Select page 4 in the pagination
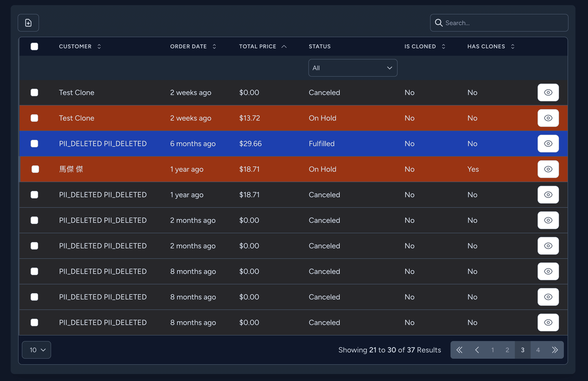 [x=538, y=350]
